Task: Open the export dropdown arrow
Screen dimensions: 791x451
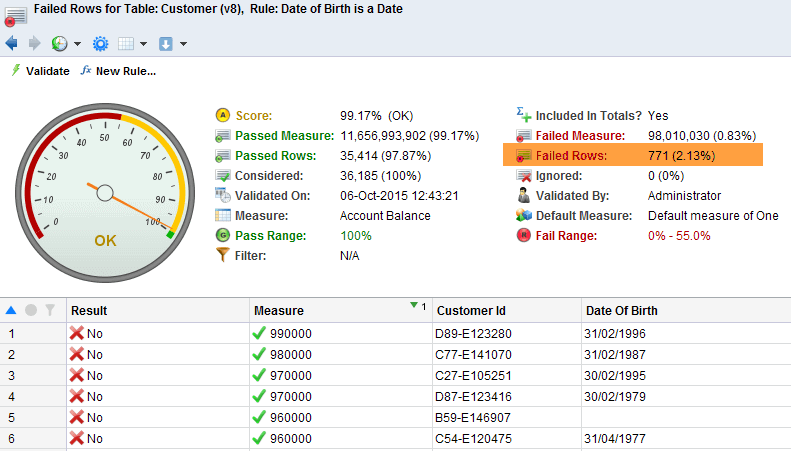Action: [183, 44]
